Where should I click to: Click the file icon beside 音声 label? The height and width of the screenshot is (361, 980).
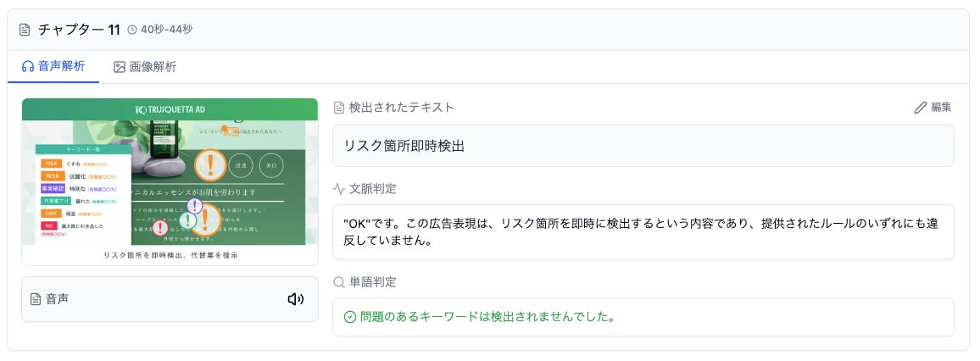point(36,299)
